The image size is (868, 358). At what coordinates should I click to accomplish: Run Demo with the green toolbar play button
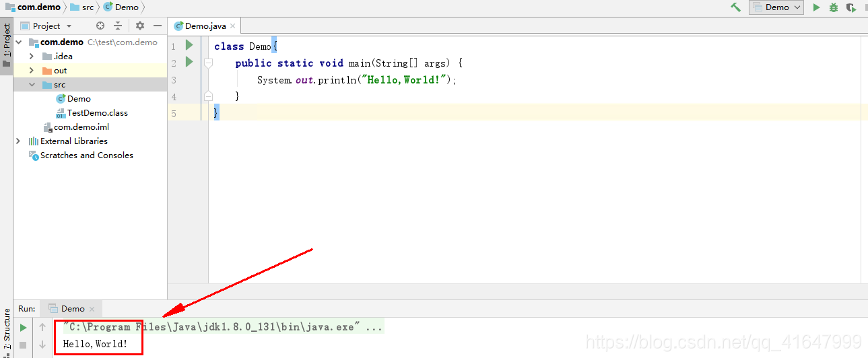[816, 7]
